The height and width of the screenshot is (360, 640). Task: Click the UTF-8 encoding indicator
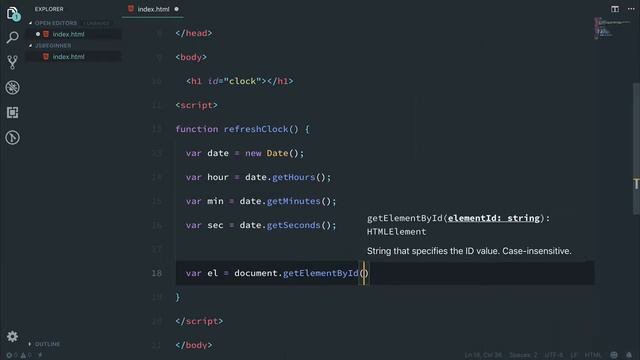pyautogui.click(x=553, y=355)
